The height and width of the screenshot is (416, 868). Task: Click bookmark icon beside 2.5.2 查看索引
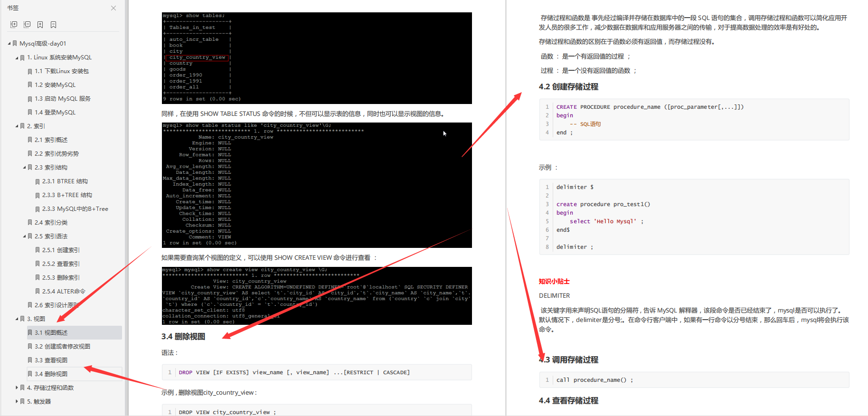tap(38, 264)
